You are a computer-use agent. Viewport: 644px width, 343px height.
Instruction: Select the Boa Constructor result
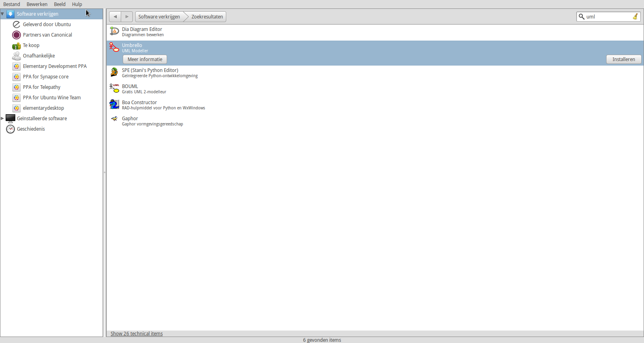pos(375,105)
